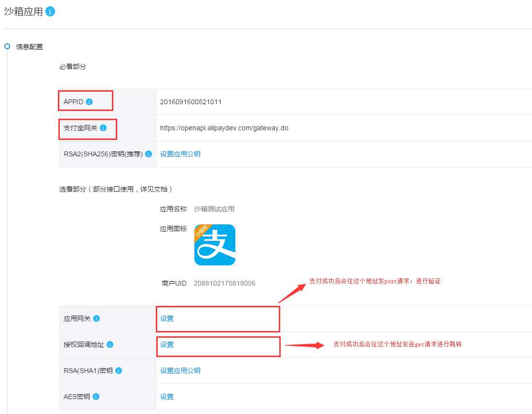
Task: Click the 必看部分 heading
Action: click(73, 67)
